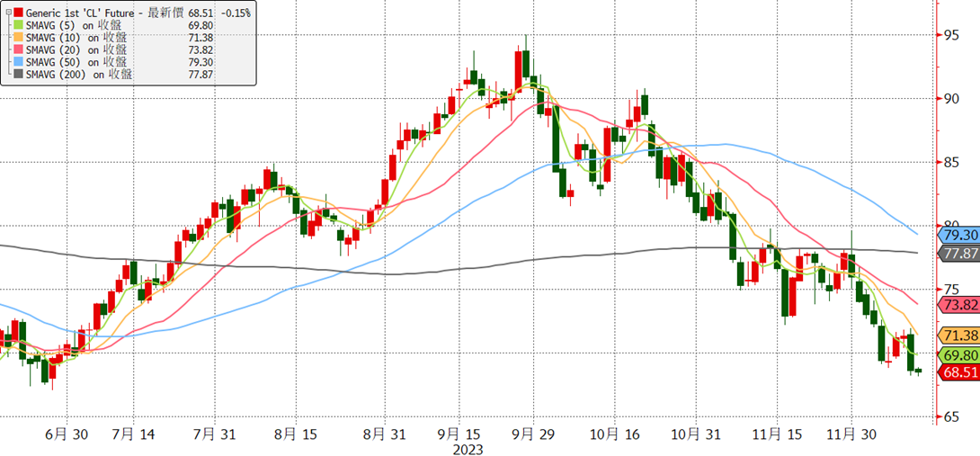Collapse the legend using the minus box
The height and width of the screenshot is (456, 980).
7,13
